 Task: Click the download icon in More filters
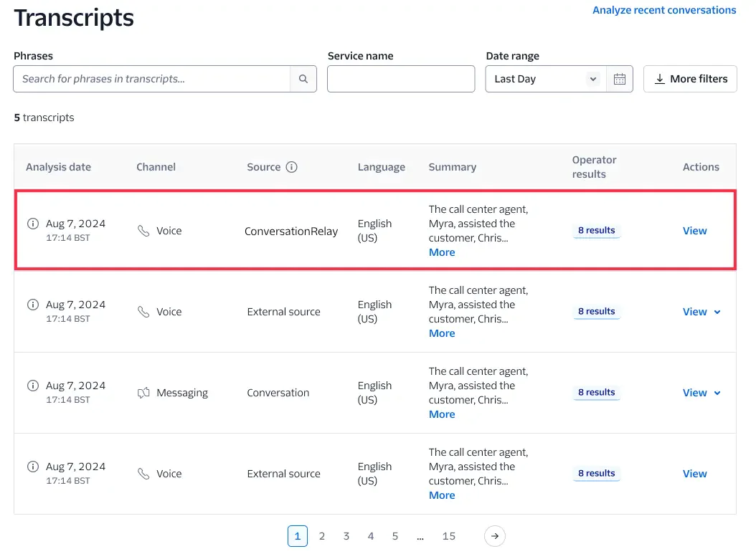660,79
